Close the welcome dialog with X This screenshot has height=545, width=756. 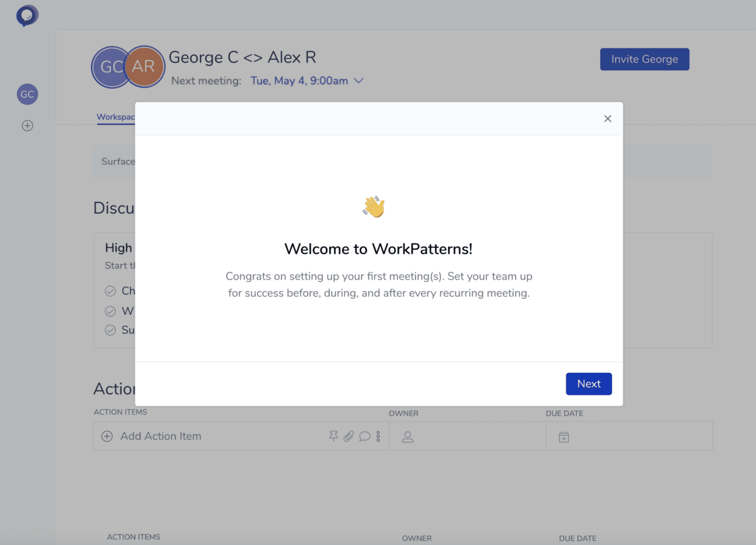point(608,119)
